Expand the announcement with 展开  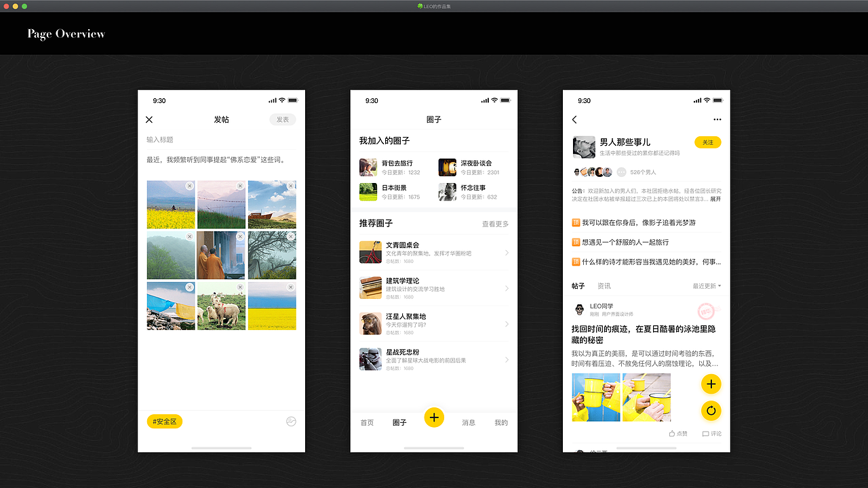[x=716, y=199]
